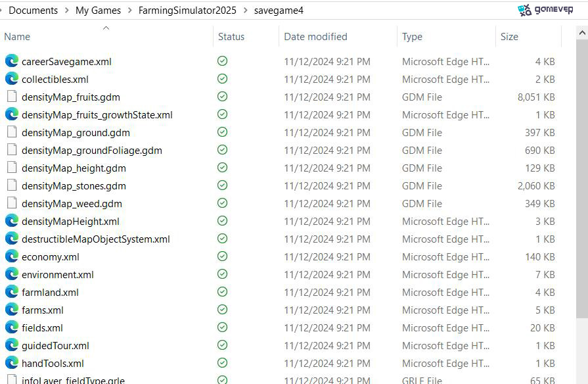
Task: Sort by the Date modified column header
Action: pyautogui.click(x=316, y=37)
